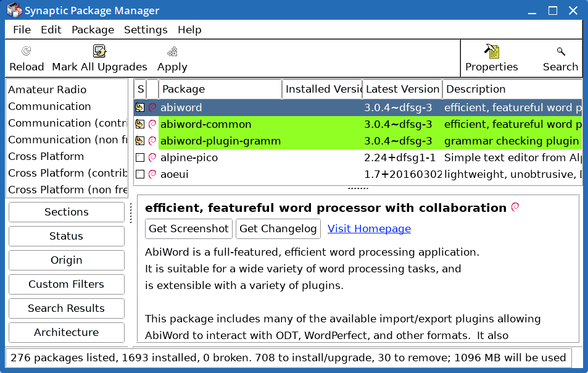Follow the Visit Homepage link

[369, 229]
